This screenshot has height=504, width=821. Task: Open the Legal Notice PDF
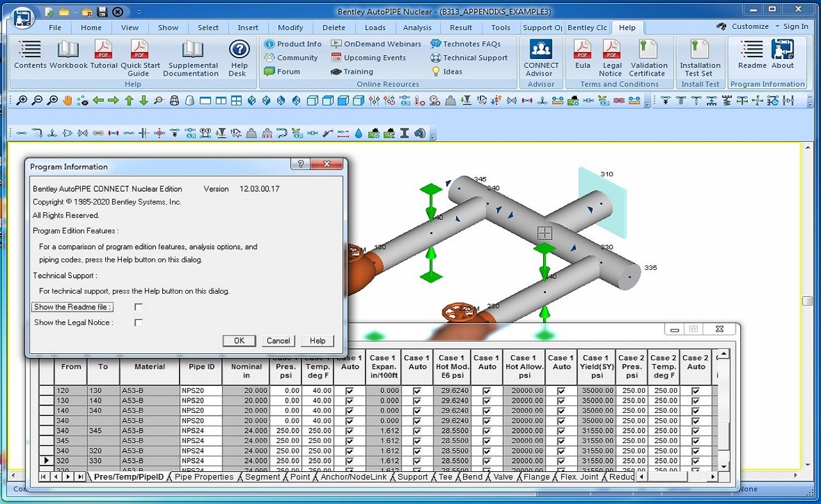tap(612, 58)
